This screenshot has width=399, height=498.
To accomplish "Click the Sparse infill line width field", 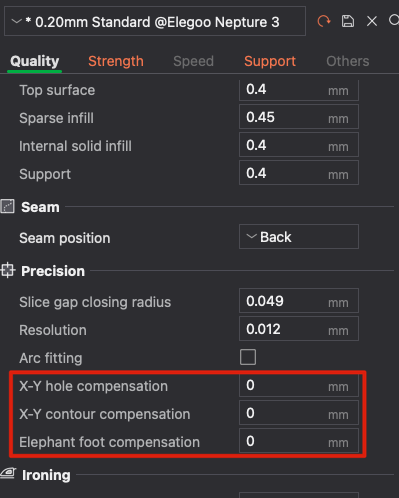I will 299,117.
